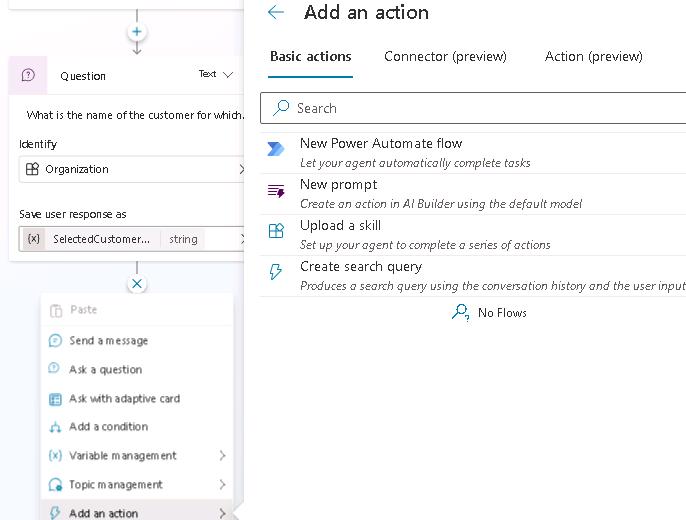Image resolution: width=686 pixels, height=520 pixels.
Task: Select the Basic actions tab
Action: (310, 56)
